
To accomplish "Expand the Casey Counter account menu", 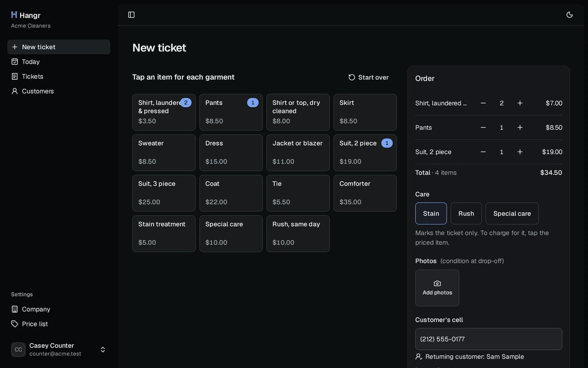I will [59, 350].
